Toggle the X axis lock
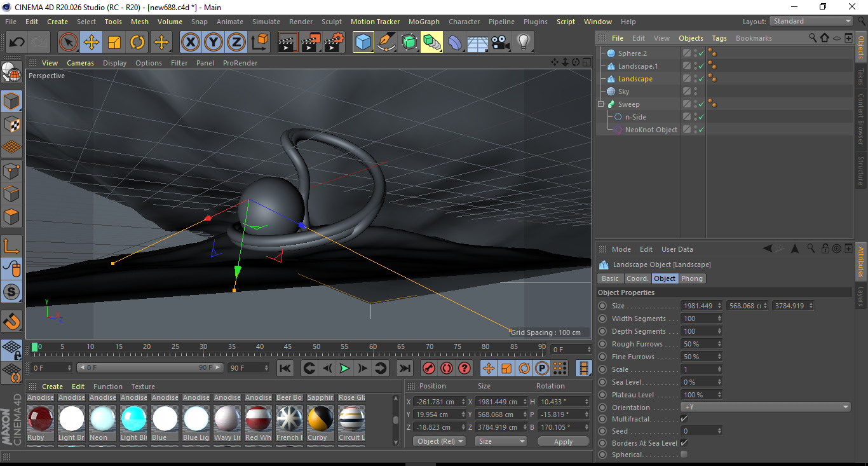The width and height of the screenshot is (868, 466). [x=190, y=43]
